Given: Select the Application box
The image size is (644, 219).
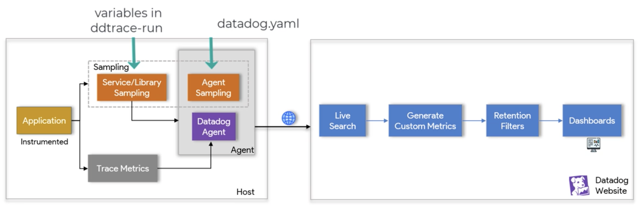Looking at the screenshot, I should (x=44, y=121).
